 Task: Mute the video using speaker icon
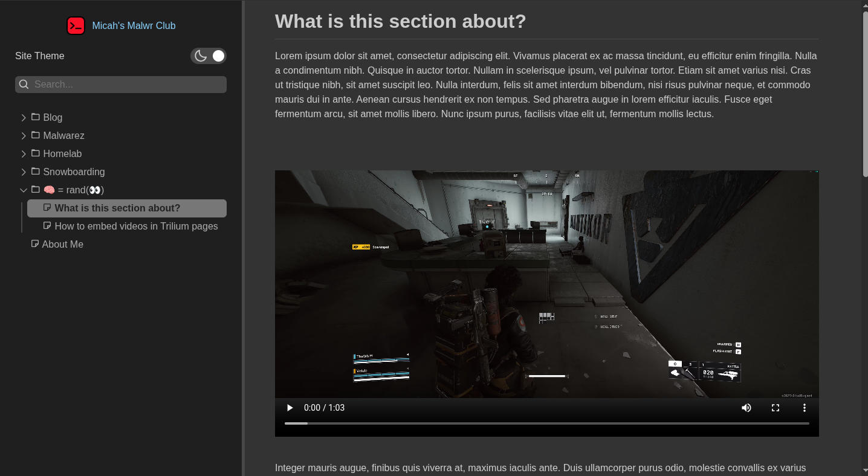747,408
